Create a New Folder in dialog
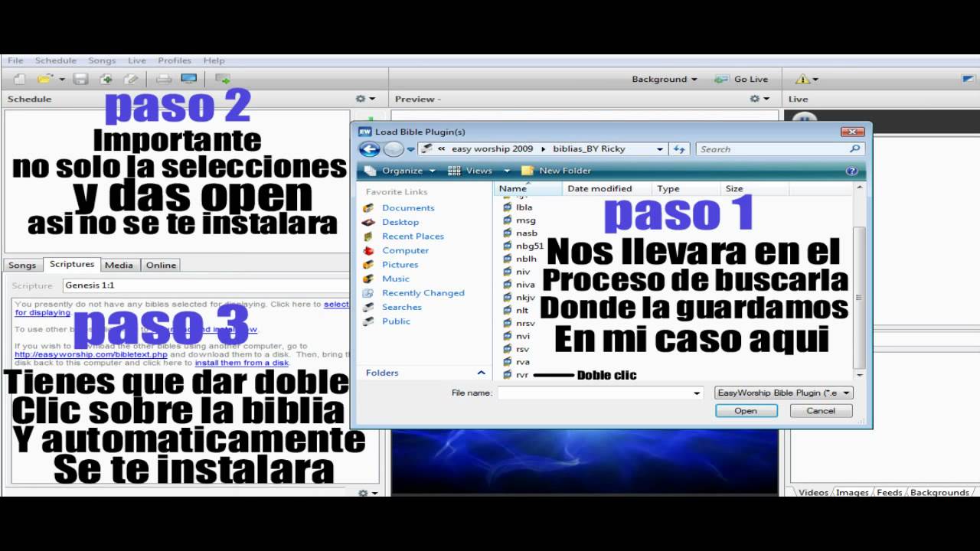 557,171
